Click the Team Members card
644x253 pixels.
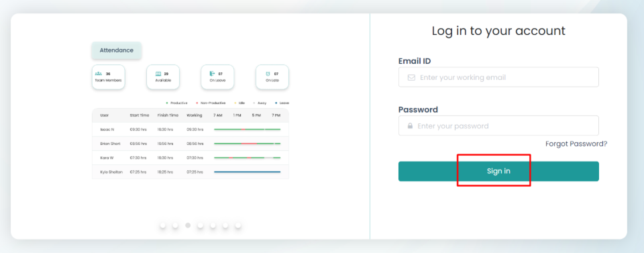coord(108,77)
